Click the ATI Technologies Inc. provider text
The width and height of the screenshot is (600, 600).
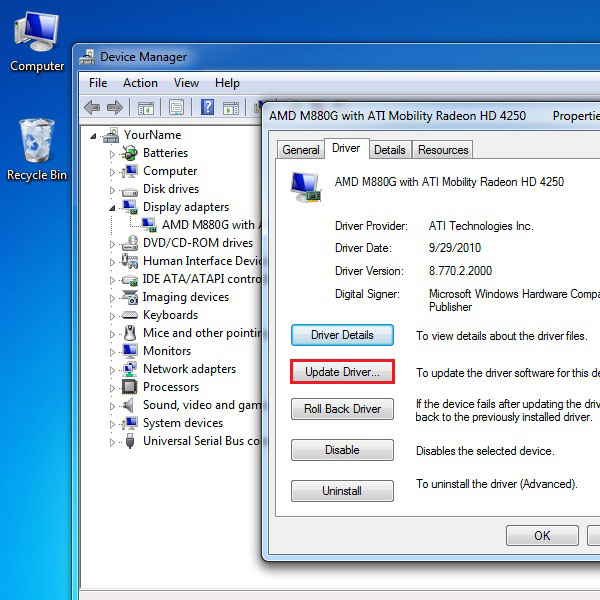click(x=481, y=226)
